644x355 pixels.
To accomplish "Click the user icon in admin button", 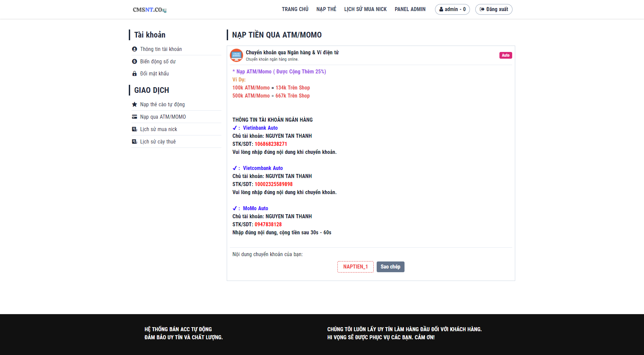I will [x=441, y=9].
